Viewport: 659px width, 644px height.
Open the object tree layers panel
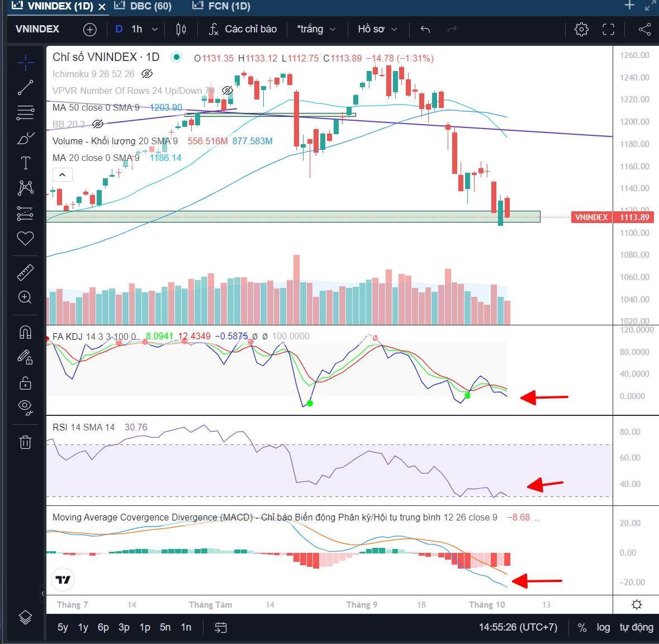25,617
